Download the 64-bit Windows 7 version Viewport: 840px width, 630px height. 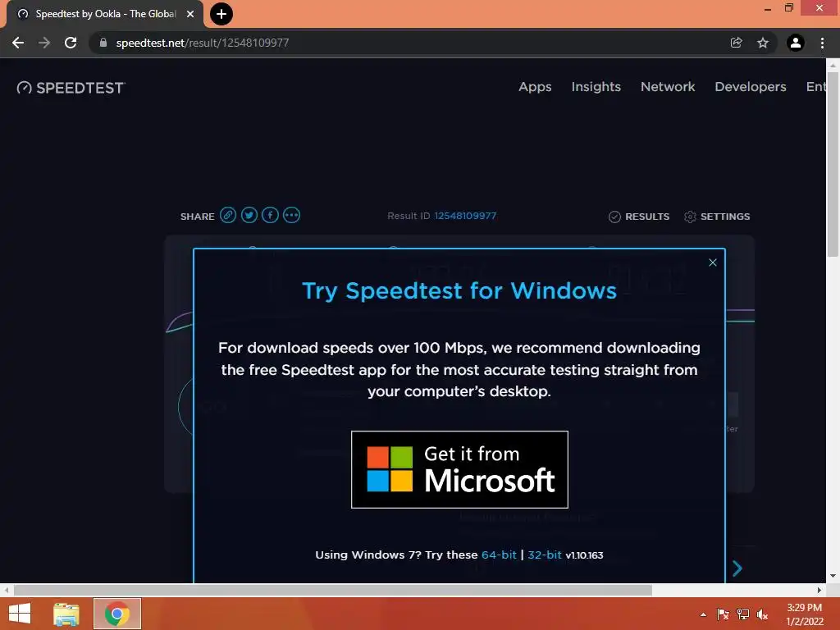point(499,555)
